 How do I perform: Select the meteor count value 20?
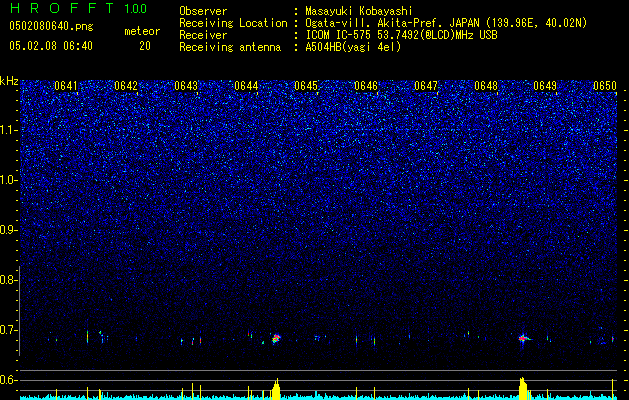coord(145,46)
